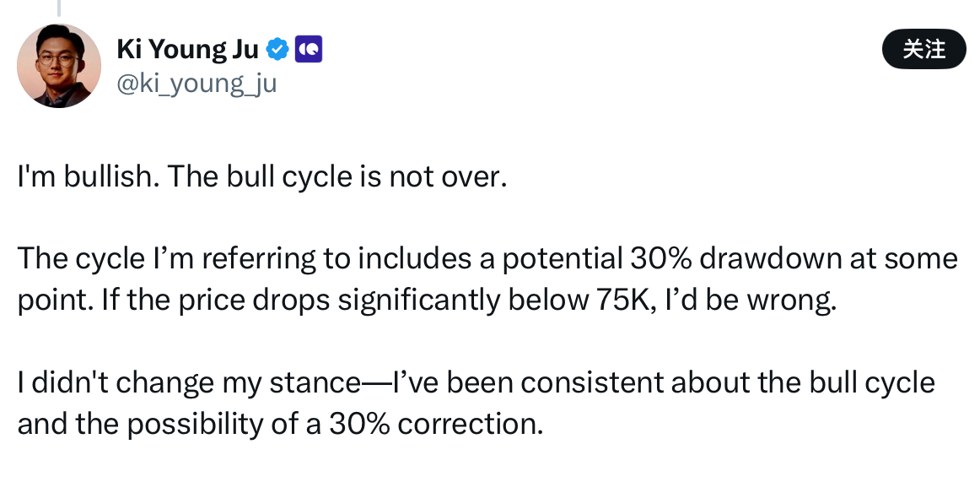
Task: Click "and the possibility of a" text
Action: pyautogui.click(x=169, y=425)
